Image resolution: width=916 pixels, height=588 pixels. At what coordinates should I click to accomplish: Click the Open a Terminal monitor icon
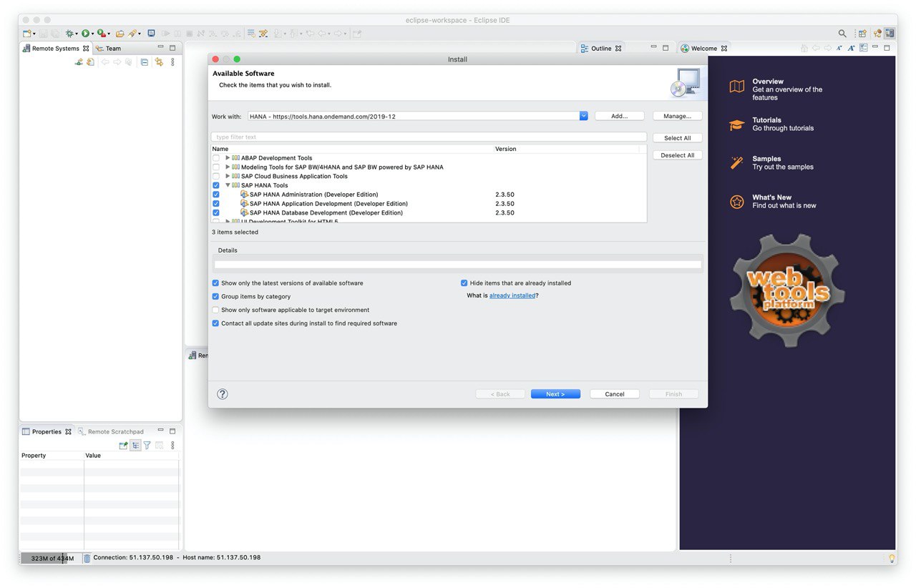pos(151,33)
